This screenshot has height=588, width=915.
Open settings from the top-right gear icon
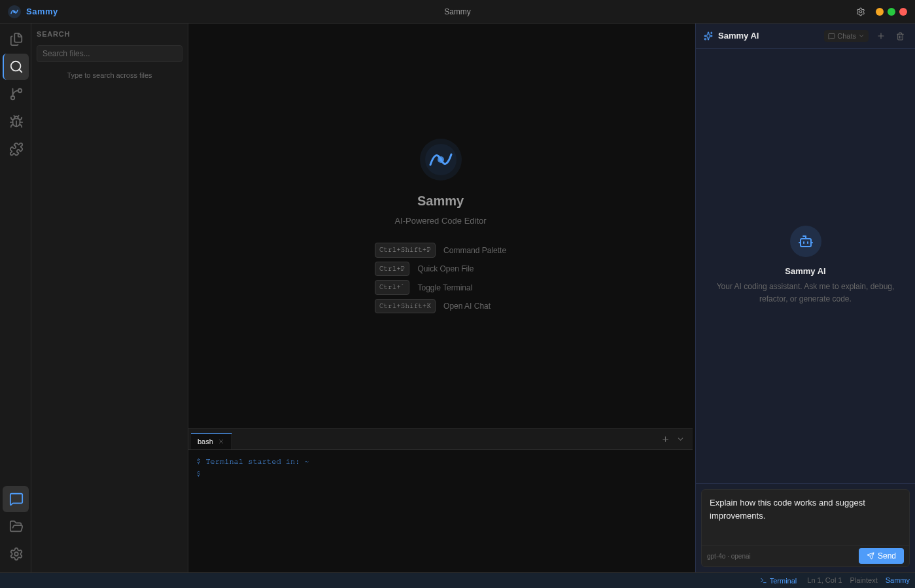pos(860,11)
